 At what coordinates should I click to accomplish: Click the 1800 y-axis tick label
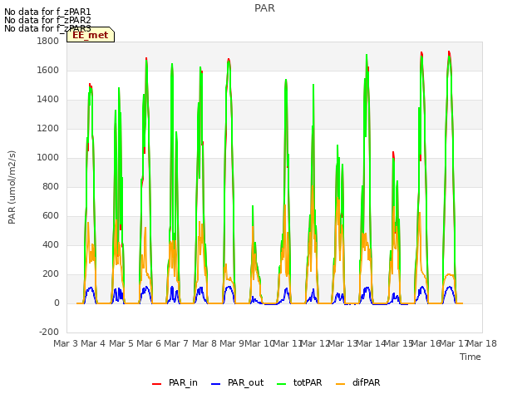[48, 41]
